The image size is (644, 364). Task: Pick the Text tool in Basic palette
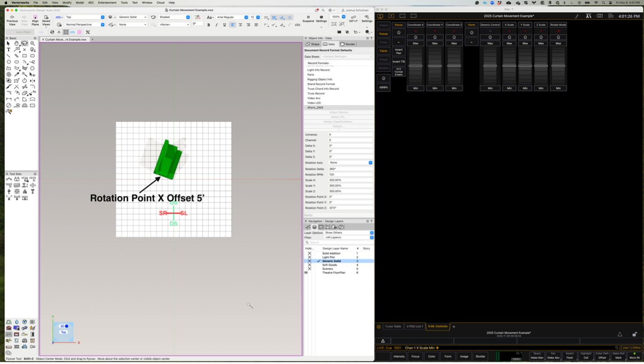click(x=9, y=49)
